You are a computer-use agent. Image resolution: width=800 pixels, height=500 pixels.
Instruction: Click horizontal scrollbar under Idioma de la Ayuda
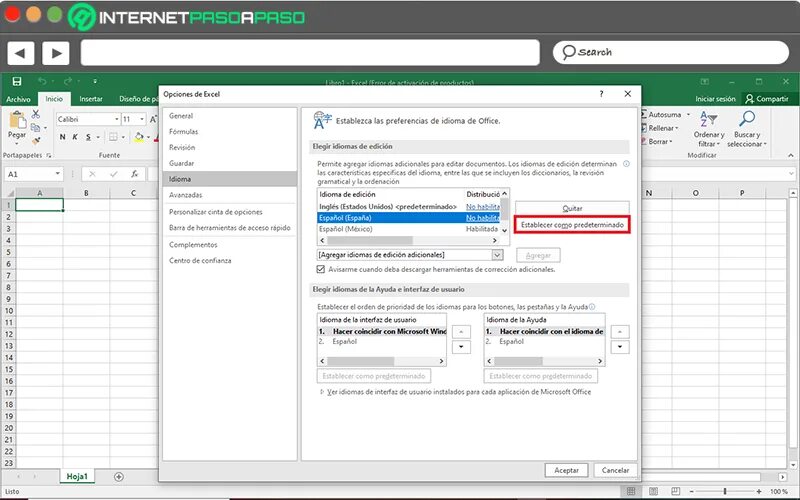coord(518,361)
